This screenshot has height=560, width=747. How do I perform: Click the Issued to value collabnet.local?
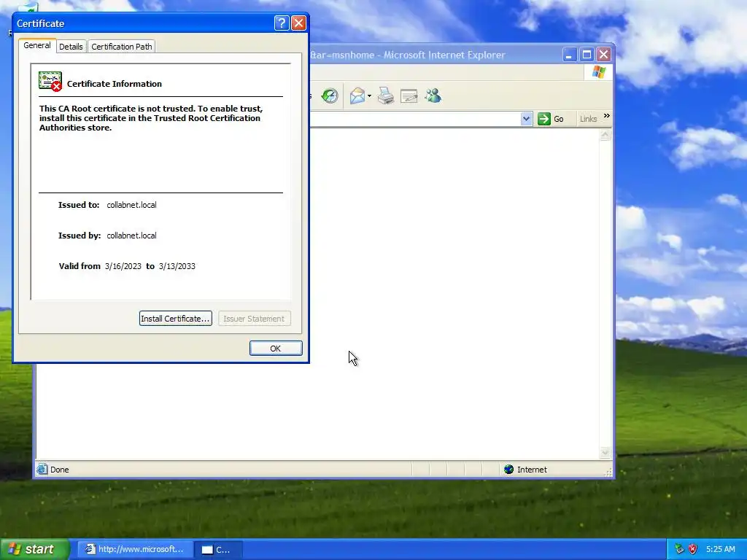(131, 205)
